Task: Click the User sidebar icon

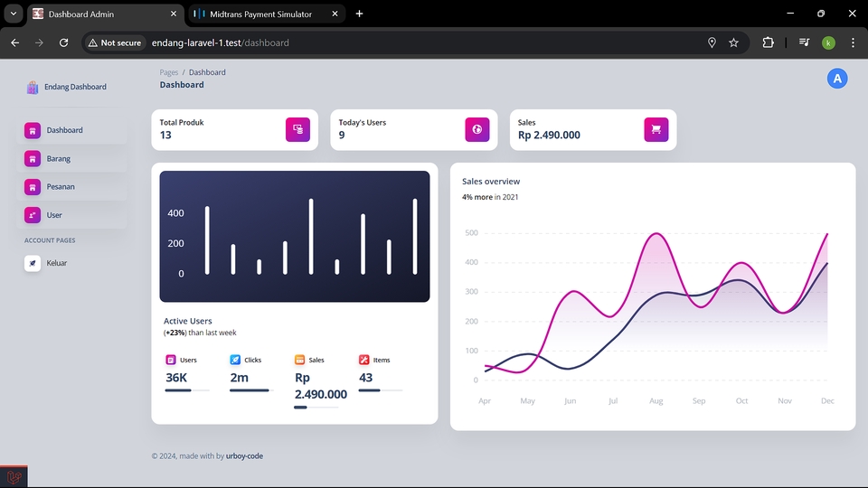Action: pyautogui.click(x=33, y=215)
